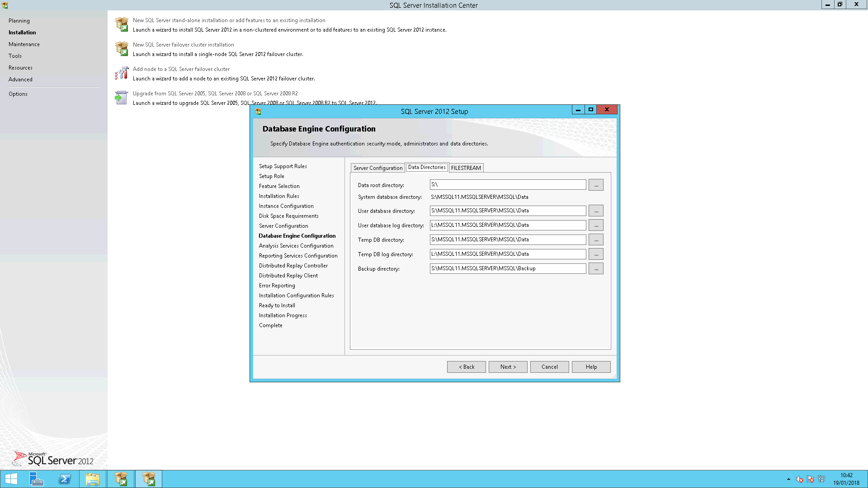Click into Data root directory field

click(508, 185)
